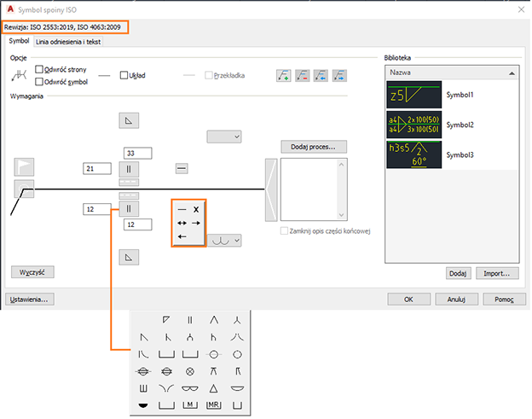Click inside the empty process text box
Screen dimensions: 532x419
309,189
